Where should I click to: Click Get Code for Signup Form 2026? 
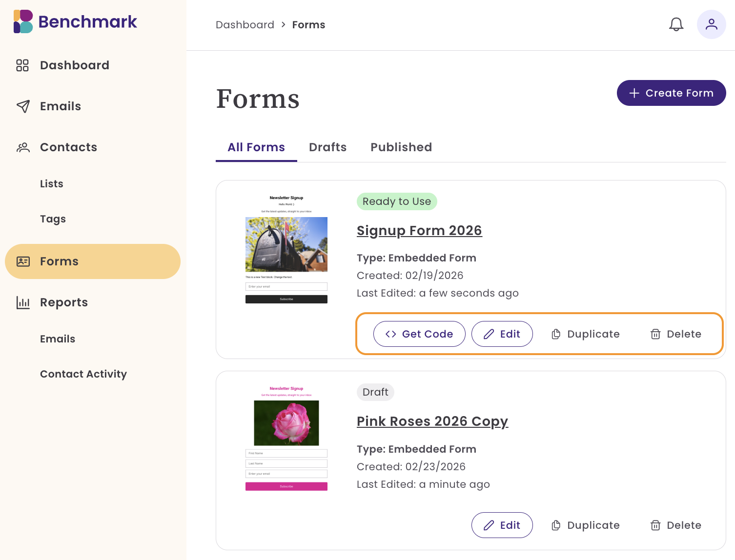point(419,334)
